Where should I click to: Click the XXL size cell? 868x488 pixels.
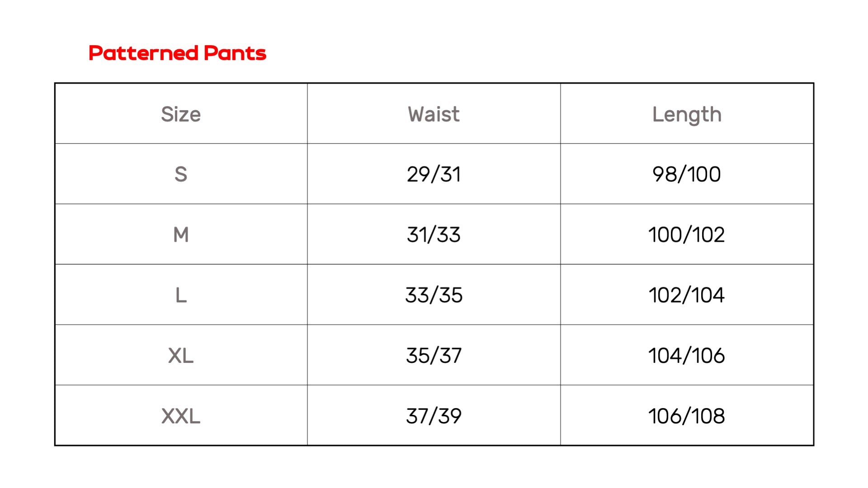pyautogui.click(x=181, y=416)
